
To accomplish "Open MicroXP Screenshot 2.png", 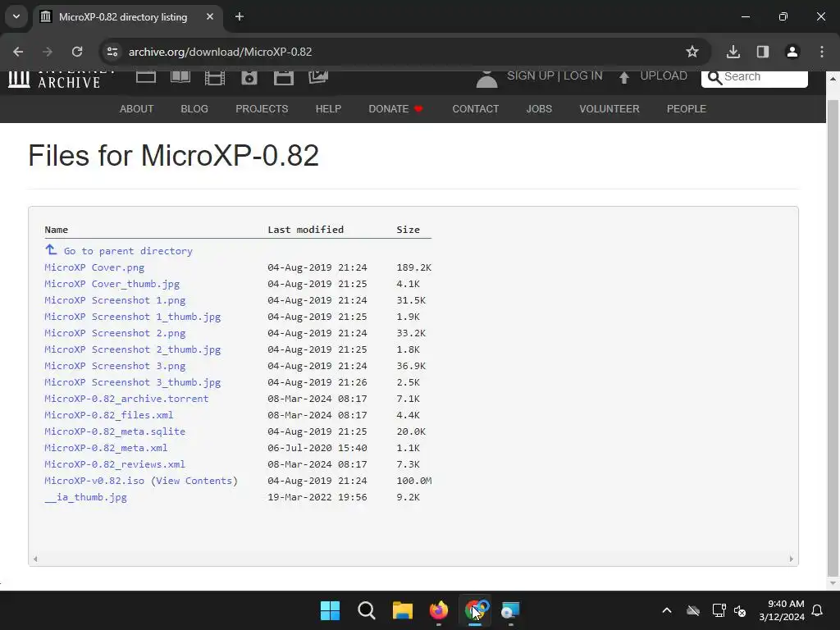I will click(x=115, y=333).
